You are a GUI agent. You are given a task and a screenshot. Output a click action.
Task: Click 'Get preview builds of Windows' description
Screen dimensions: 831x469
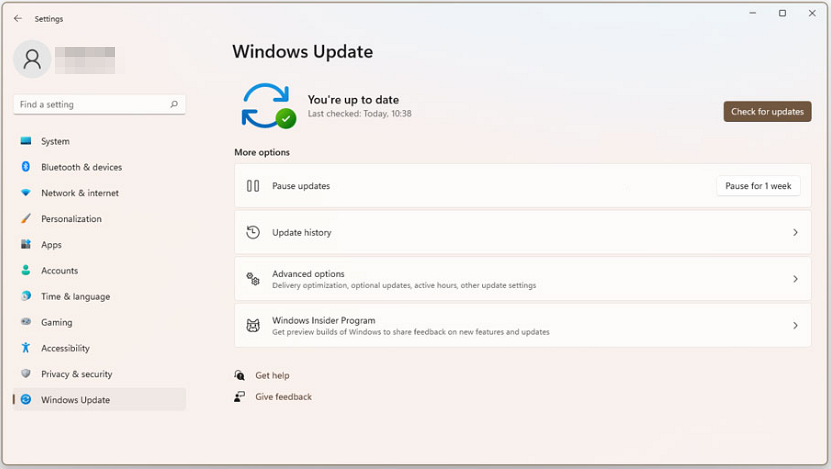click(411, 332)
